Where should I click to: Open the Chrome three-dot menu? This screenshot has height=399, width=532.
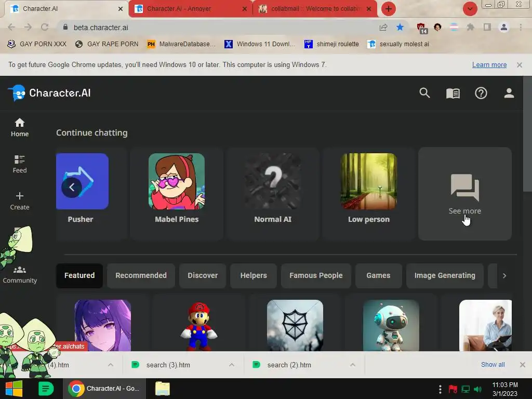point(521,27)
